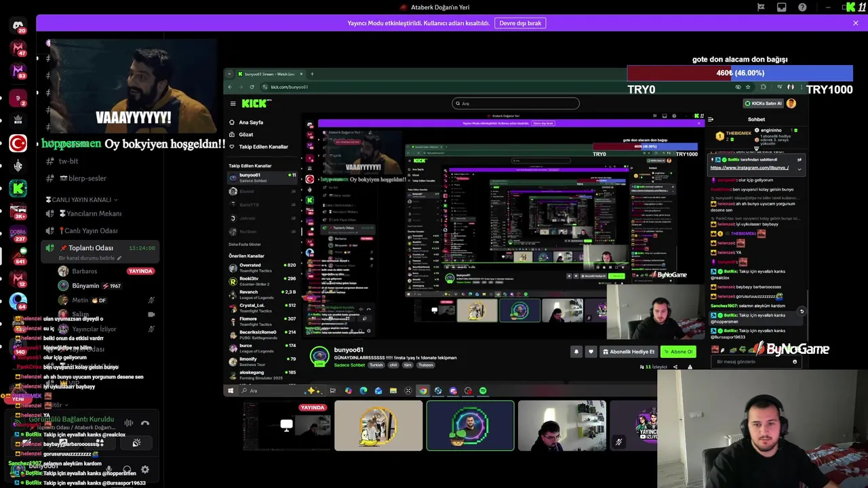
Task: Open the green Kick logo server icon
Action: click(18, 188)
